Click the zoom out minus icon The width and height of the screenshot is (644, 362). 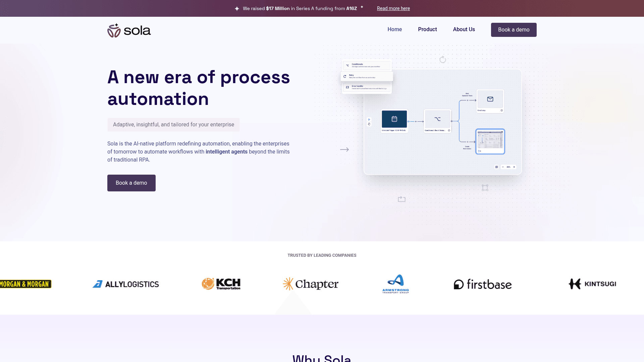coord(503,167)
